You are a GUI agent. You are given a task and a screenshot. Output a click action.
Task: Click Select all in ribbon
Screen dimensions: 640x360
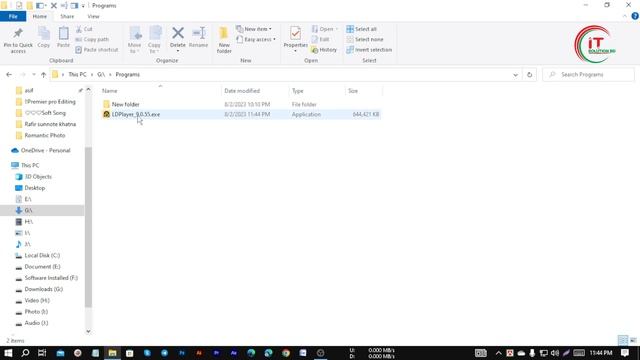point(362,29)
